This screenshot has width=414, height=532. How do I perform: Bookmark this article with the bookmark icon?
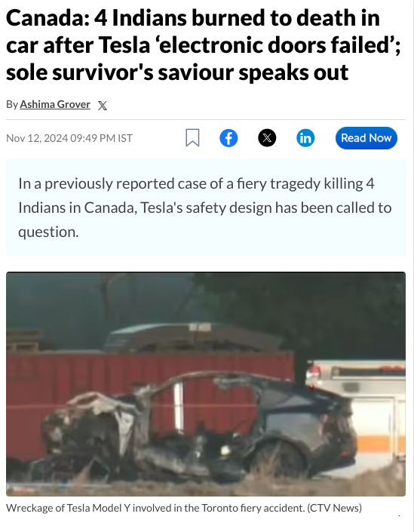click(x=192, y=138)
